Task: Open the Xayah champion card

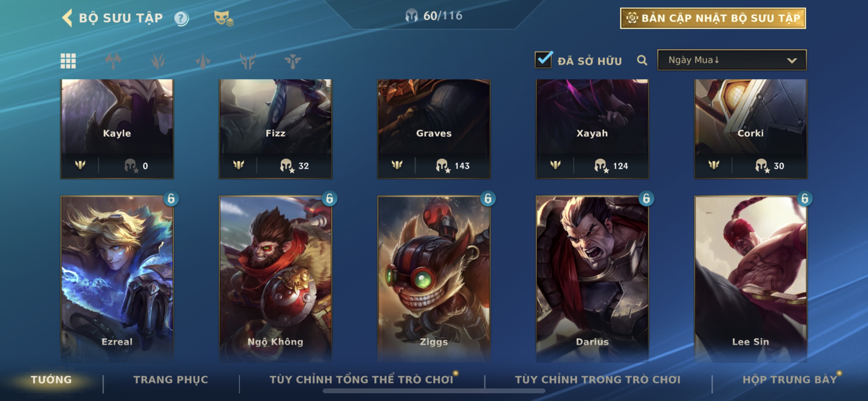Action: click(592, 129)
